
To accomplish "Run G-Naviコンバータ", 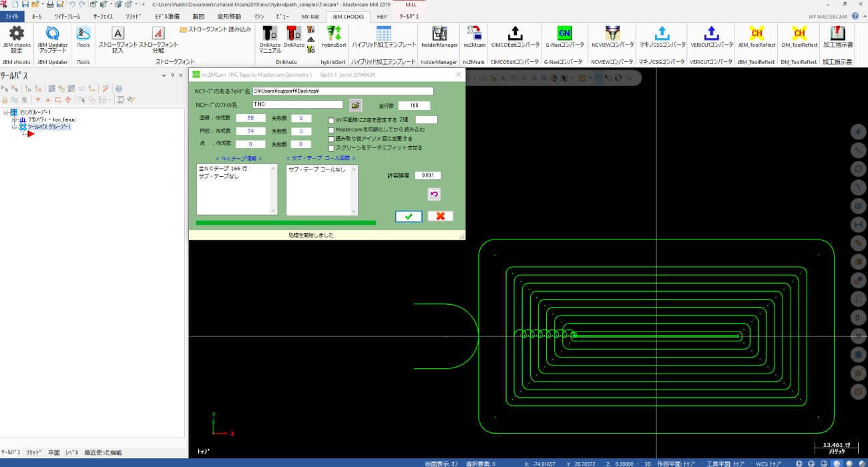I will 564,37.
